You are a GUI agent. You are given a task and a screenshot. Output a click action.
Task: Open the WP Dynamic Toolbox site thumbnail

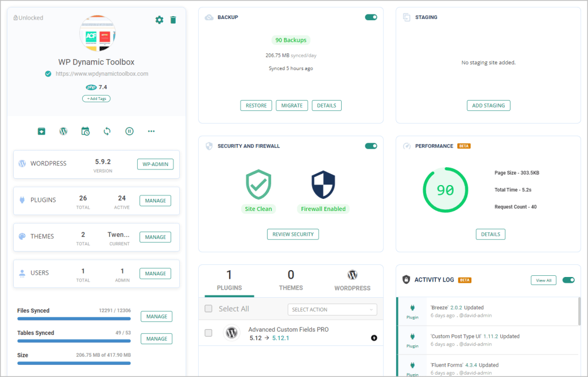coord(97,33)
